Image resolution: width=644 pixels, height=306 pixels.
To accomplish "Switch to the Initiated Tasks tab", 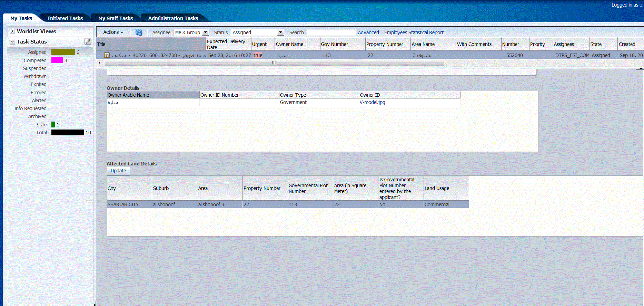I will pos(65,18).
